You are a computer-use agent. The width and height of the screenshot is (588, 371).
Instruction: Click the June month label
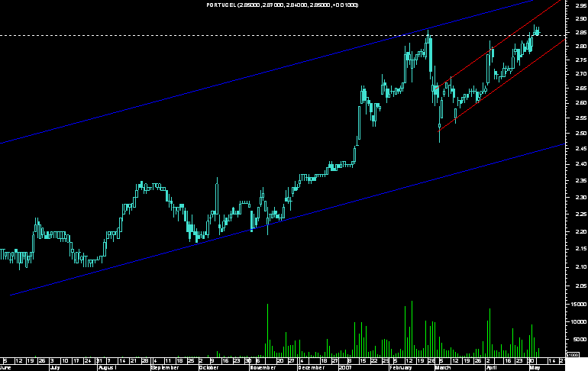pos(5,368)
